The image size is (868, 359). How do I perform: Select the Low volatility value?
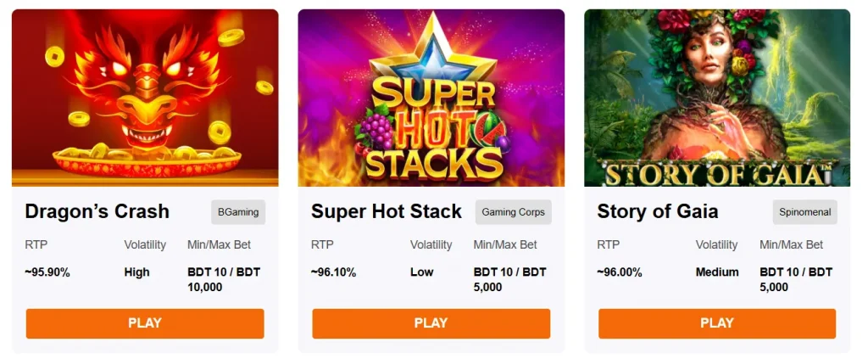point(422,272)
